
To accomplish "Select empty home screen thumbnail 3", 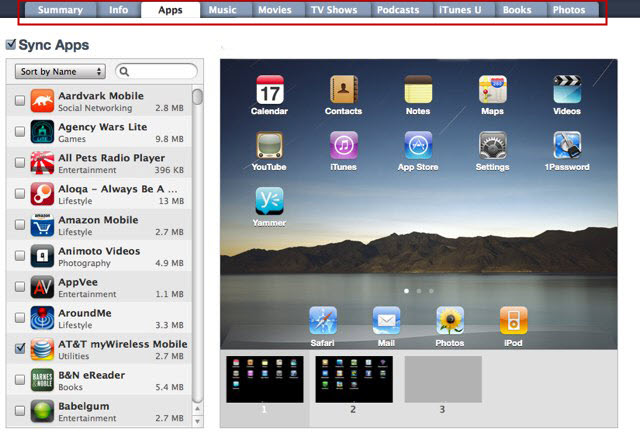I will point(443,380).
